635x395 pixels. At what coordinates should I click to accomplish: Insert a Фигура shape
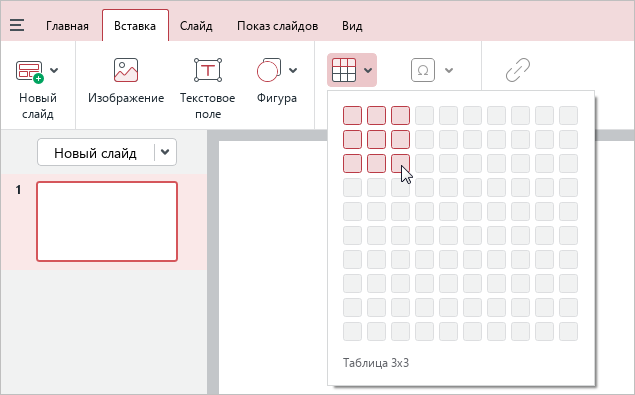pos(269,70)
